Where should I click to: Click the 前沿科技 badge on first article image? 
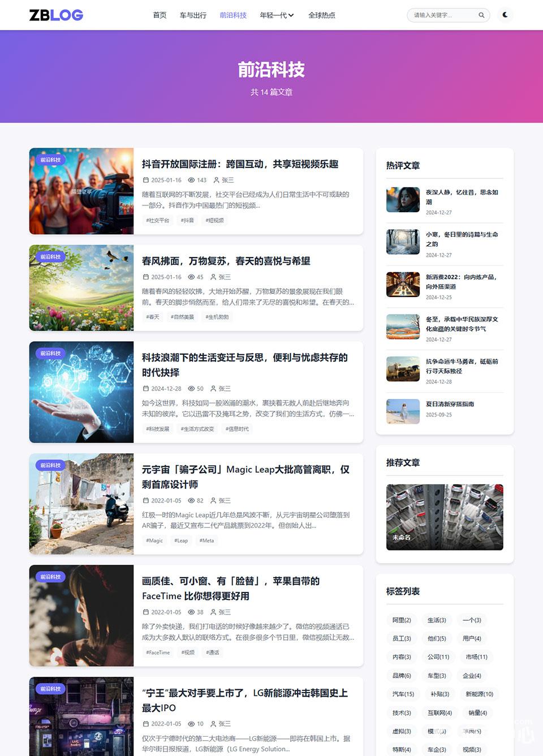pyautogui.click(x=50, y=160)
